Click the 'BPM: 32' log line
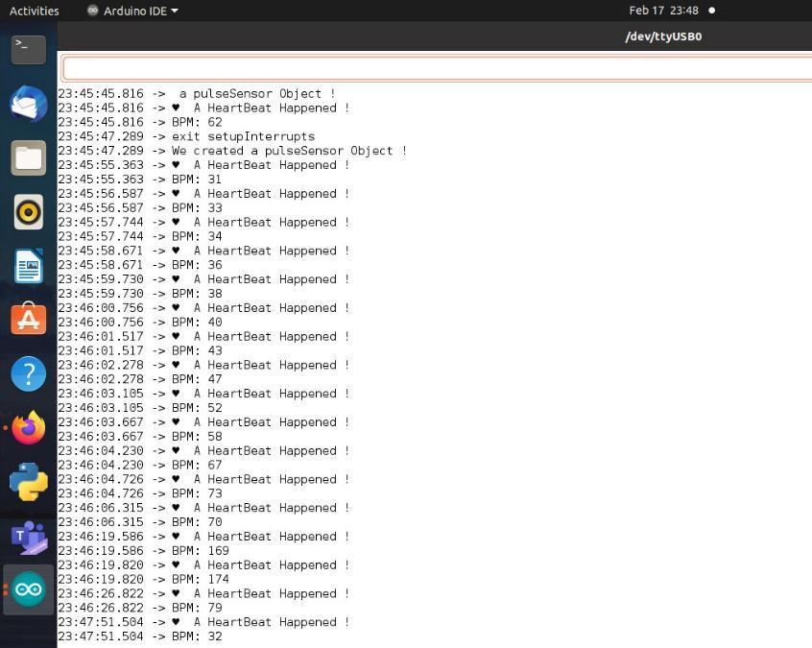812x648 pixels. coord(140,636)
